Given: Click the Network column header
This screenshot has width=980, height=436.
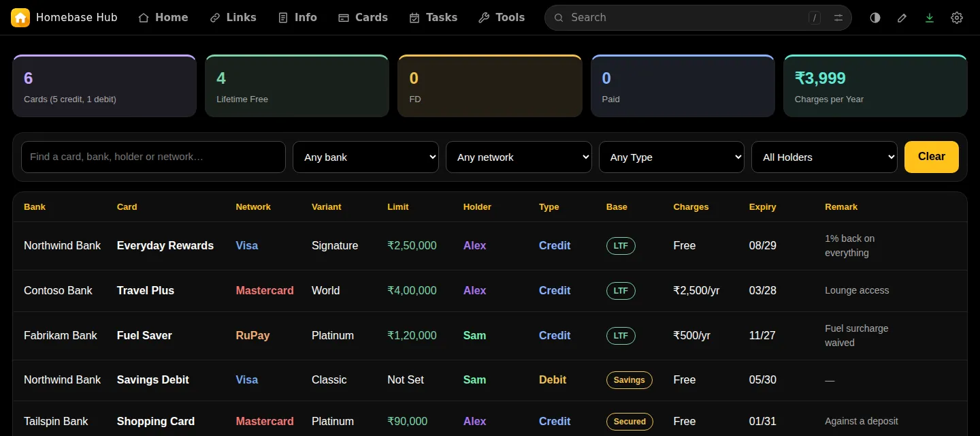Looking at the screenshot, I should pyautogui.click(x=253, y=207).
